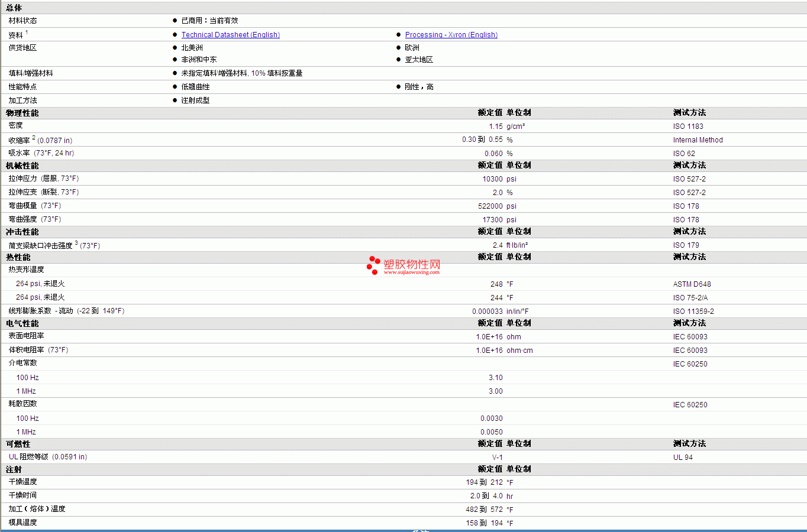This screenshot has height=532, width=807.
Task: Click the dielectric constant value 3.10
Action: pos(496,378)
